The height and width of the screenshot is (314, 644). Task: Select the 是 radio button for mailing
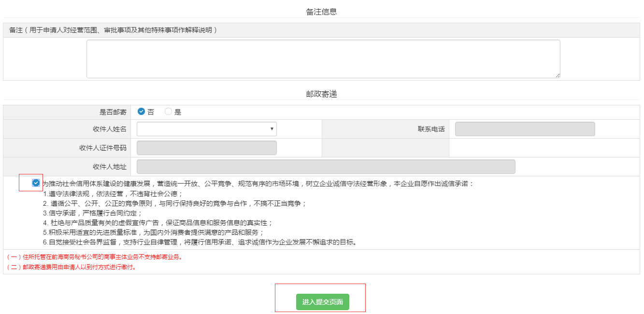168,112
